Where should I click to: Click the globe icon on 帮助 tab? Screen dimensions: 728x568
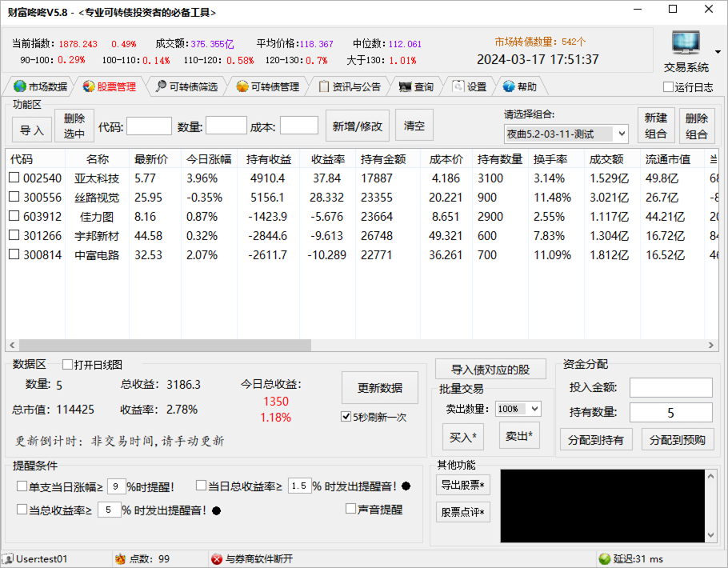click(509, 86)
